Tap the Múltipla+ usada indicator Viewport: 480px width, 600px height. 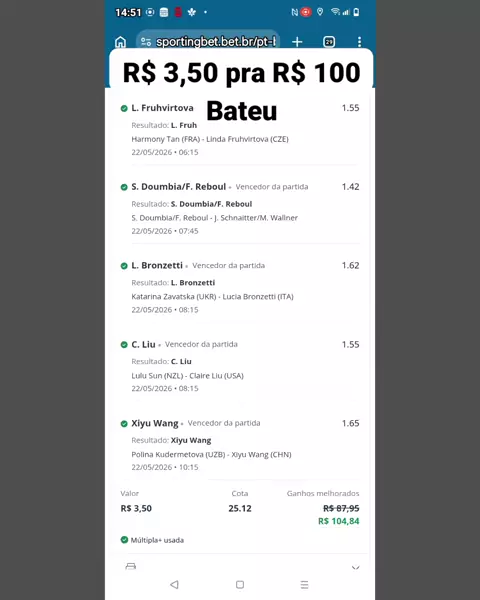click(152, 540)
